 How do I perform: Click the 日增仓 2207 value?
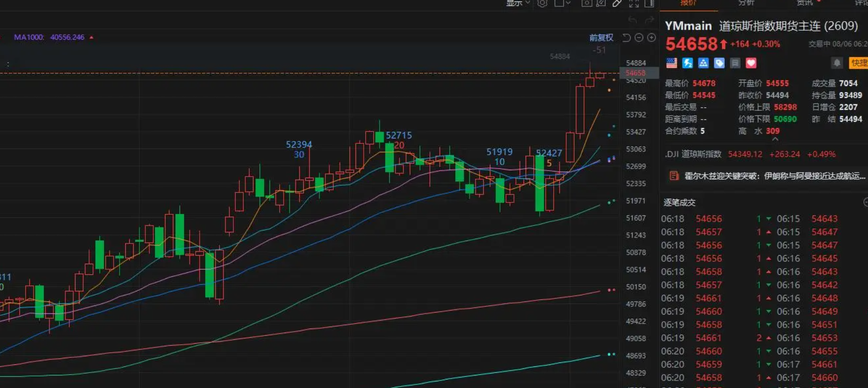pyautogui.click(x=848, y=107)
